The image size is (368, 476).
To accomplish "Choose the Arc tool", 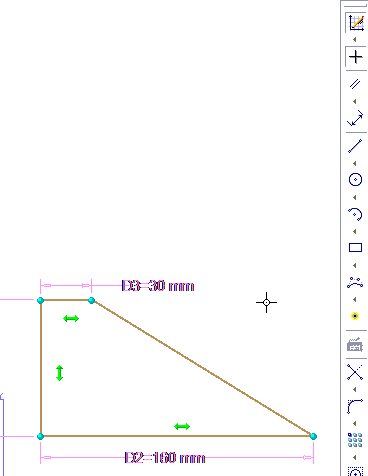I will pos(355,214).
